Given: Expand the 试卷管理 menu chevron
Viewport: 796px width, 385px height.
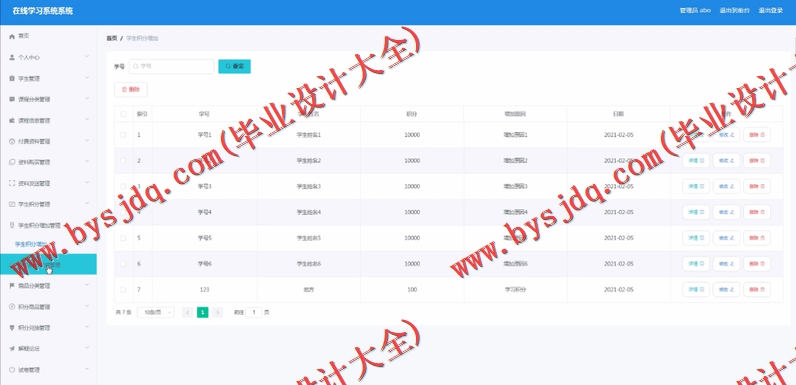Looking at the screenshot, I should 87,369.
